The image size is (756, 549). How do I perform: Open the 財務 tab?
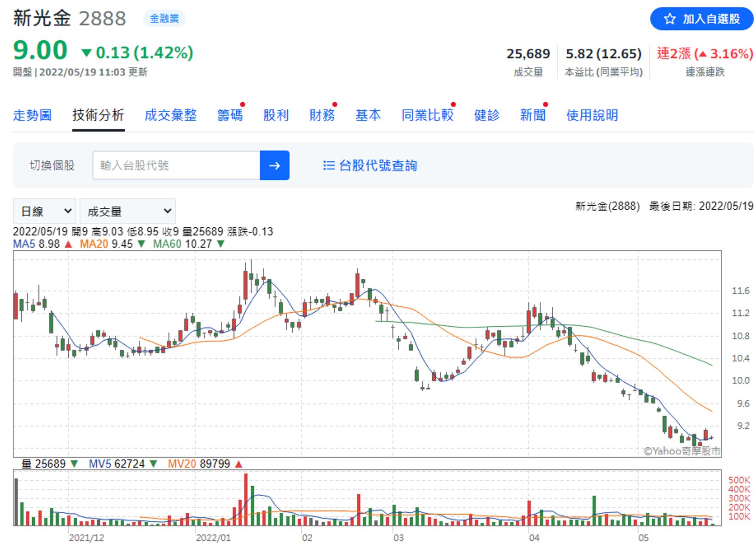pos(322,115)
